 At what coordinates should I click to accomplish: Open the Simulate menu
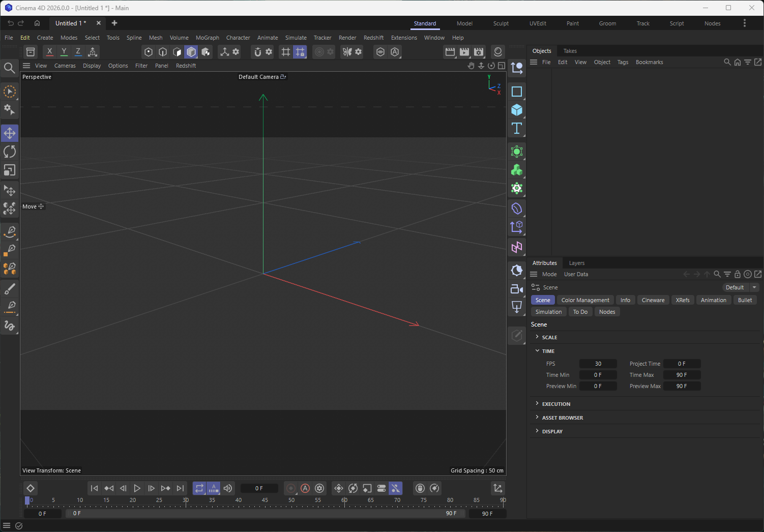[296, 38]
